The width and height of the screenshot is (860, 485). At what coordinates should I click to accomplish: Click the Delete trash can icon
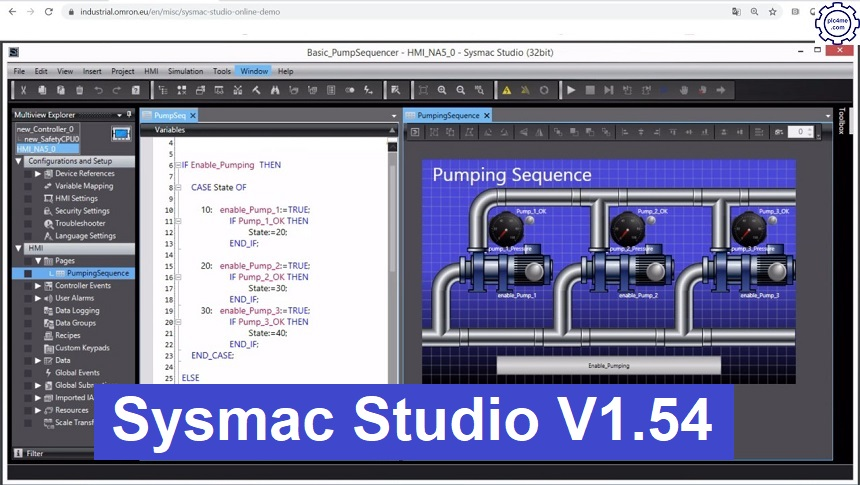point(80,90)
